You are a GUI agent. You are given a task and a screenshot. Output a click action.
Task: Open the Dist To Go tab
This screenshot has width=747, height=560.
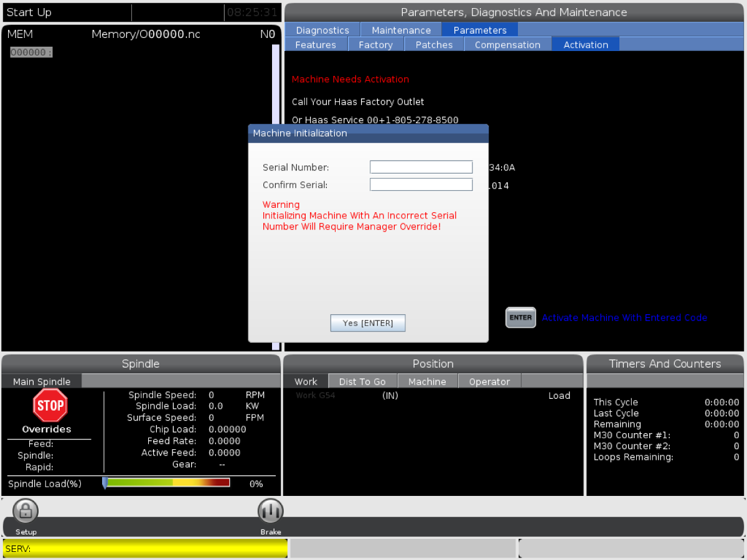362,381
